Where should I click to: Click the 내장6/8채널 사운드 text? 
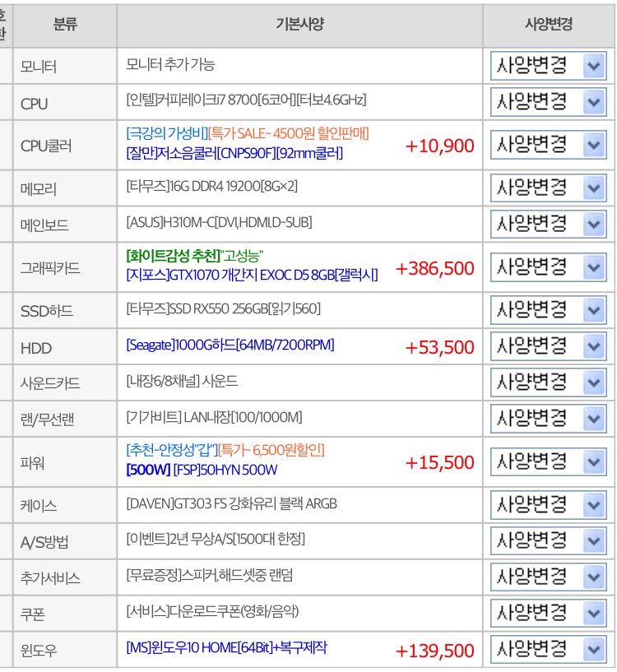(x=182, y=381)
